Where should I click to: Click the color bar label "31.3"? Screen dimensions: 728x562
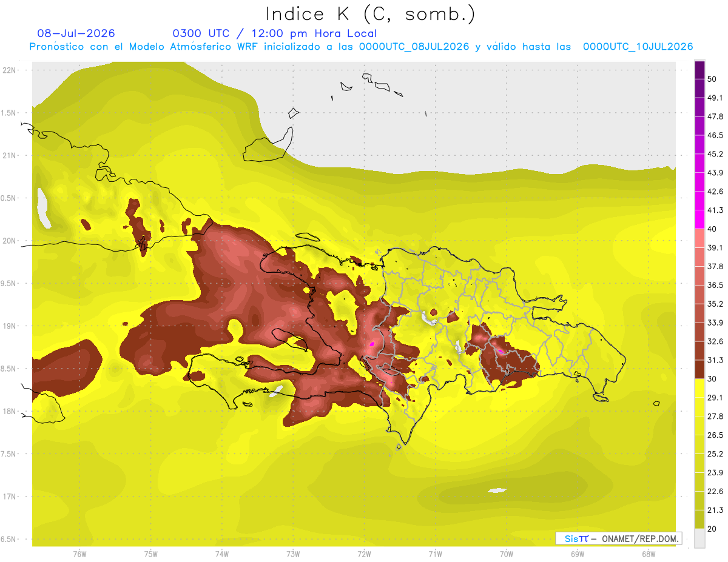click(x=715, y=360)
